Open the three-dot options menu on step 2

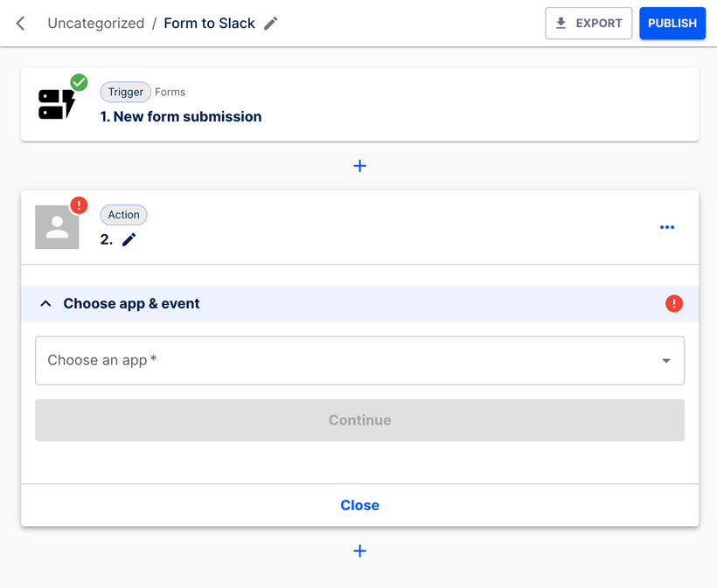pos(667,227)
